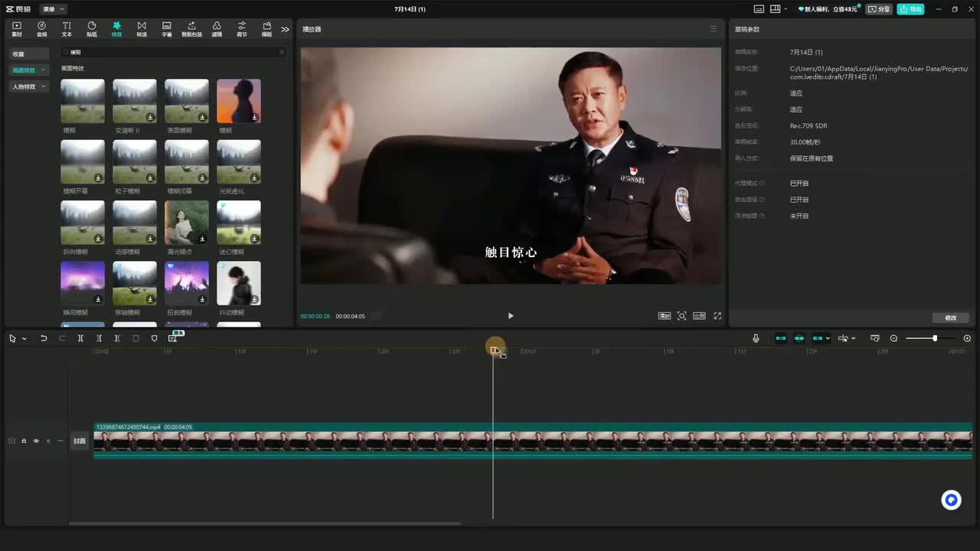This screenshot has width=980, height=551.
Task: Open the layout switcher in title bar
Action: pyautogui.click(x=779, y=9)
